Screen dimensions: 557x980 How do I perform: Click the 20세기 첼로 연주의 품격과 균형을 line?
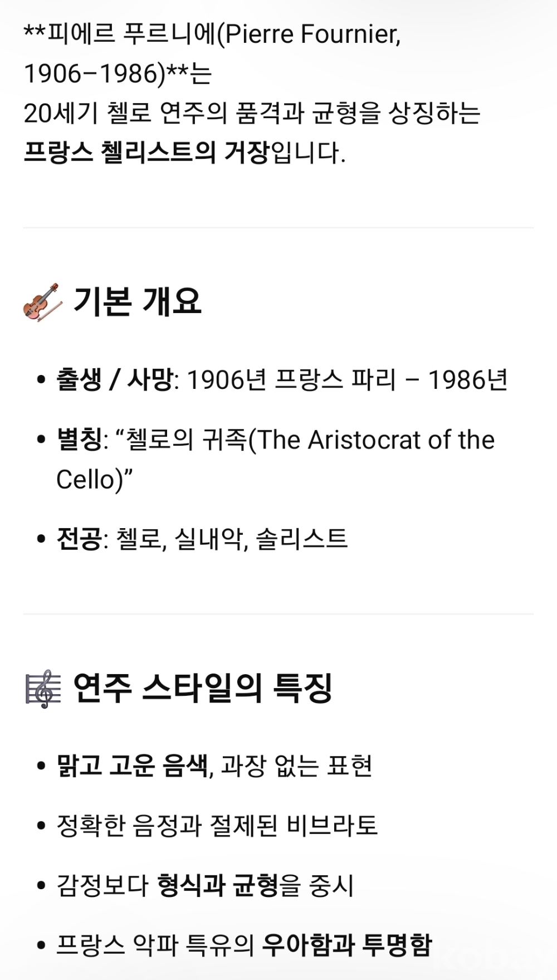click(x=252, y=113)
